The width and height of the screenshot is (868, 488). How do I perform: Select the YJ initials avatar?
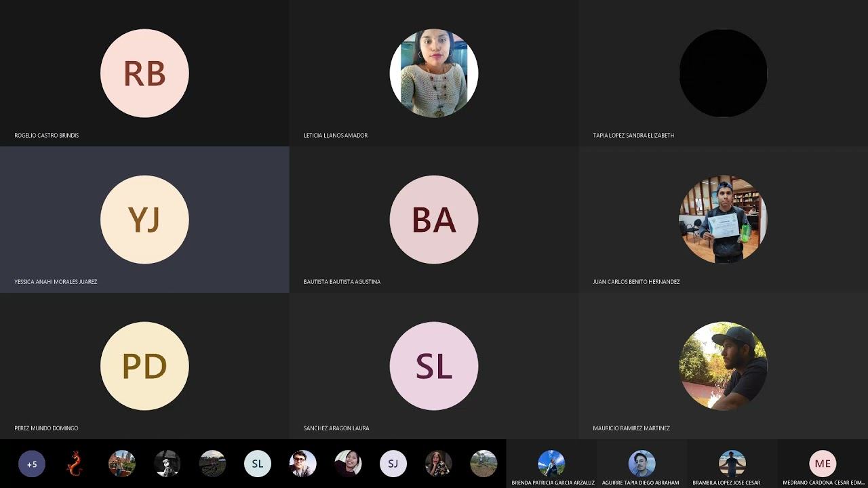click(144, 220)
